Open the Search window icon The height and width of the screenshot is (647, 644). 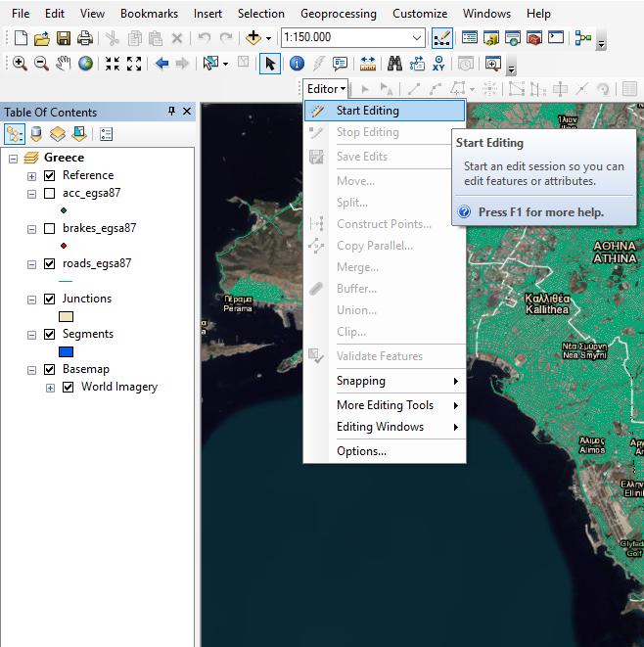(513, 38)
